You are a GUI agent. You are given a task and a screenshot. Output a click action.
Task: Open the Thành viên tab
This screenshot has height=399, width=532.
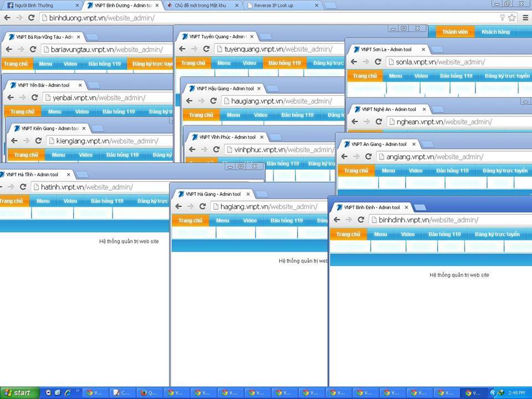point(455,32)
